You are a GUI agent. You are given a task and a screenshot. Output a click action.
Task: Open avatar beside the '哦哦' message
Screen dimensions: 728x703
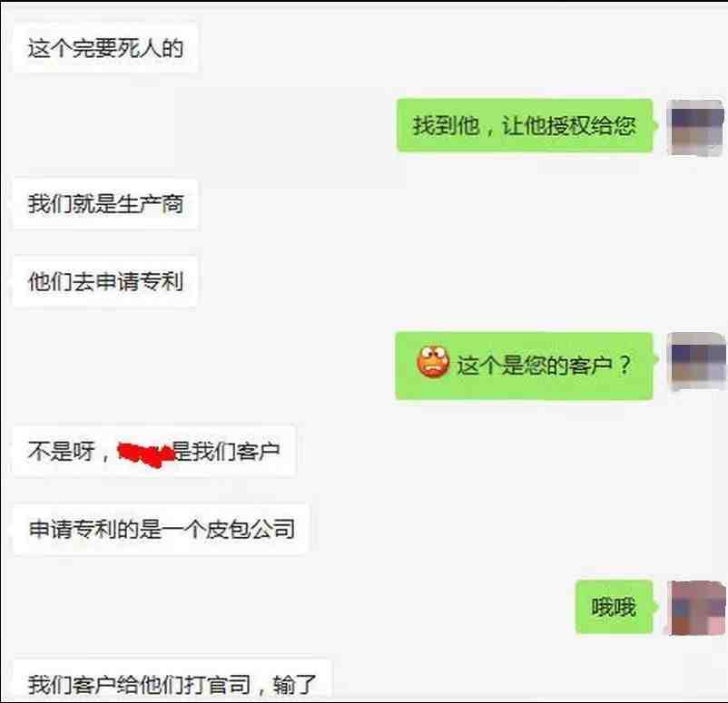pyautogui.click(x=696, y=608)
